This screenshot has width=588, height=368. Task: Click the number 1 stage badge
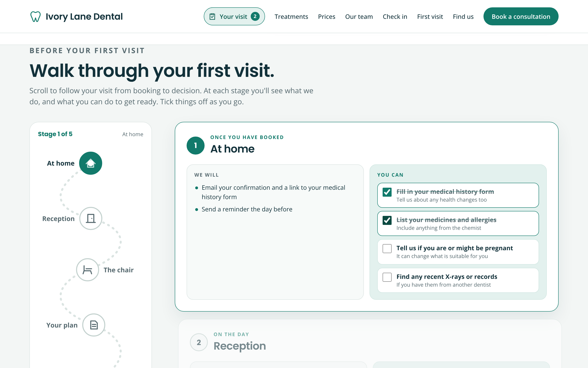(196, 146)
